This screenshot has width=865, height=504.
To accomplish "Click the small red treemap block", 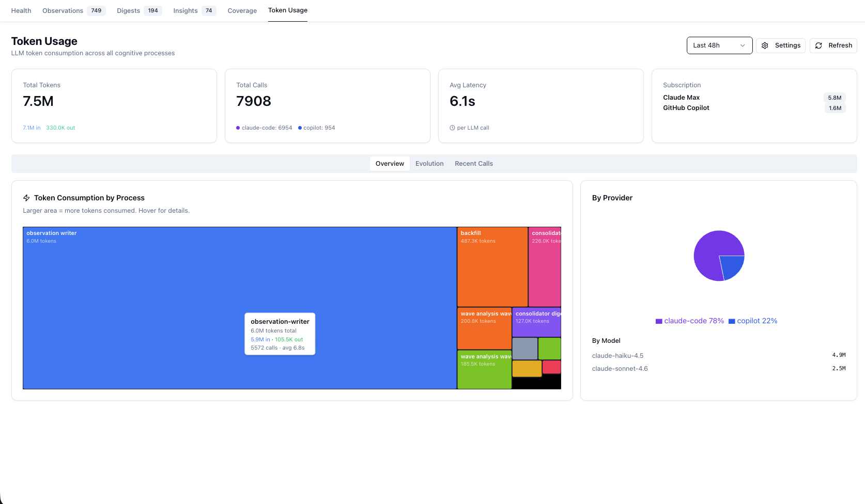I will 552,367.
